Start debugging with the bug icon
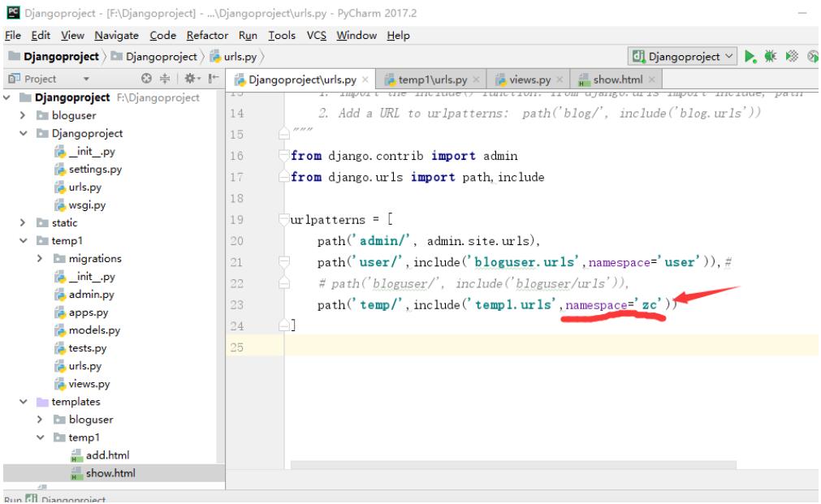This screenshot has width=821, height=504. click(770, 57)
